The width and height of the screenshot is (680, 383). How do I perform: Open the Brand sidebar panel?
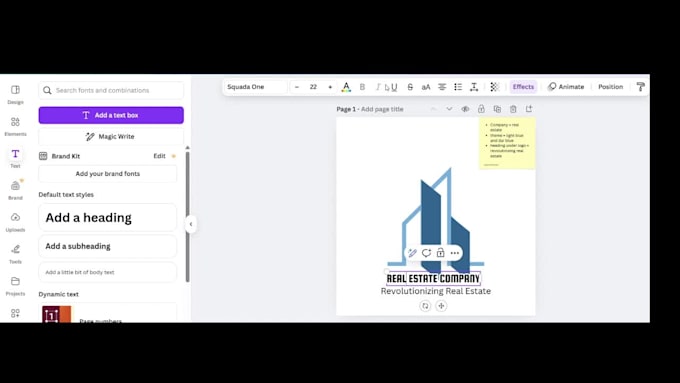tap(15, 190)
